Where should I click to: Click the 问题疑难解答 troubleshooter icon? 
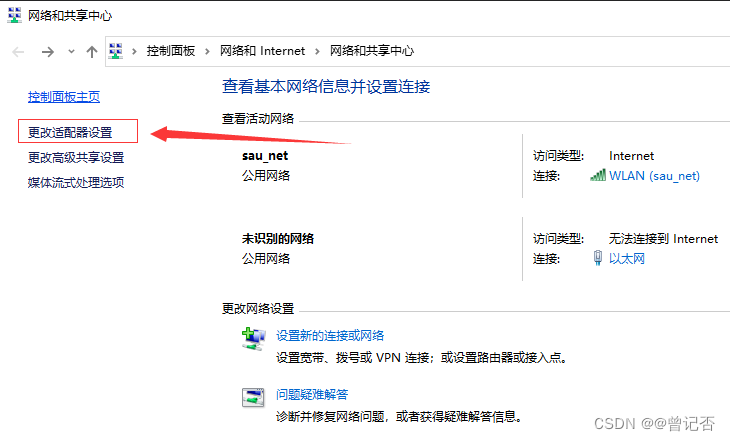pos(253,397)
